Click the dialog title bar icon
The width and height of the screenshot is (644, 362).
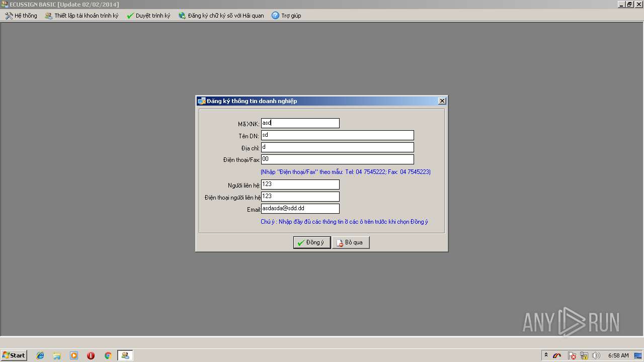pos(201,101)
